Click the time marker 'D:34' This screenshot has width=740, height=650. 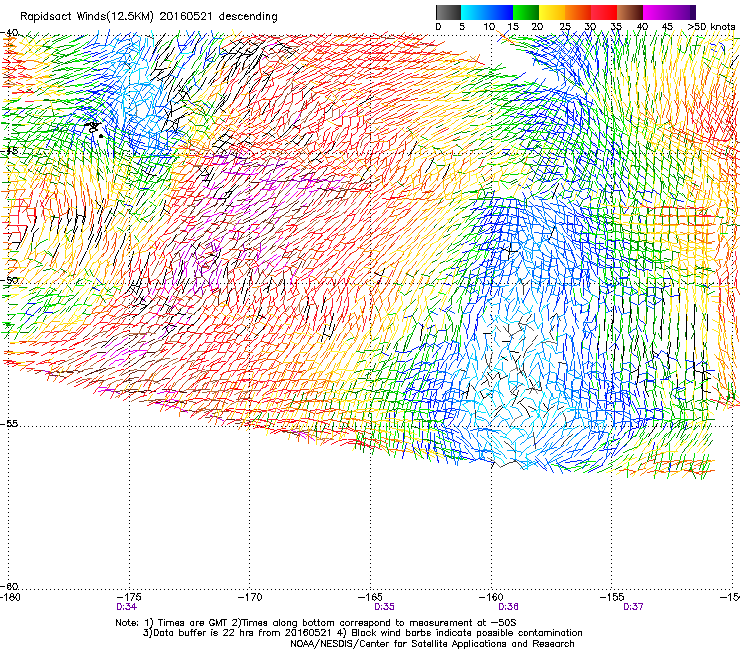(x=126, y=607)
